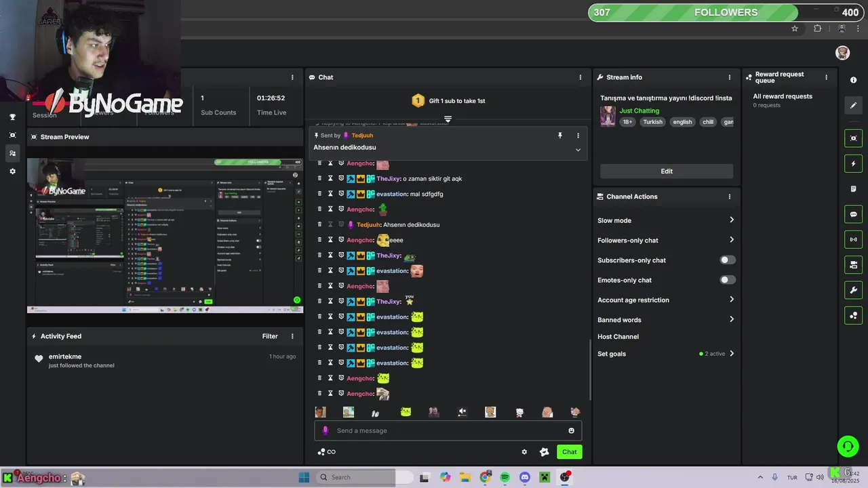Click emirtekme in the Activity Feed

[65, 357]
